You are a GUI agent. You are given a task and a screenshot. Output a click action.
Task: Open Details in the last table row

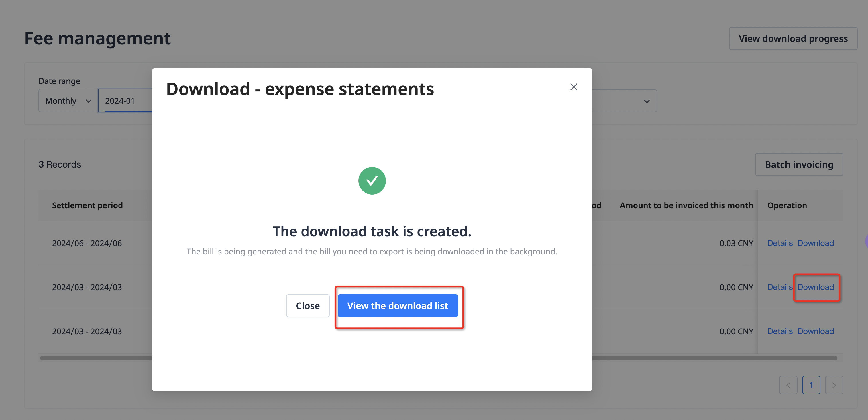point(779,331)
